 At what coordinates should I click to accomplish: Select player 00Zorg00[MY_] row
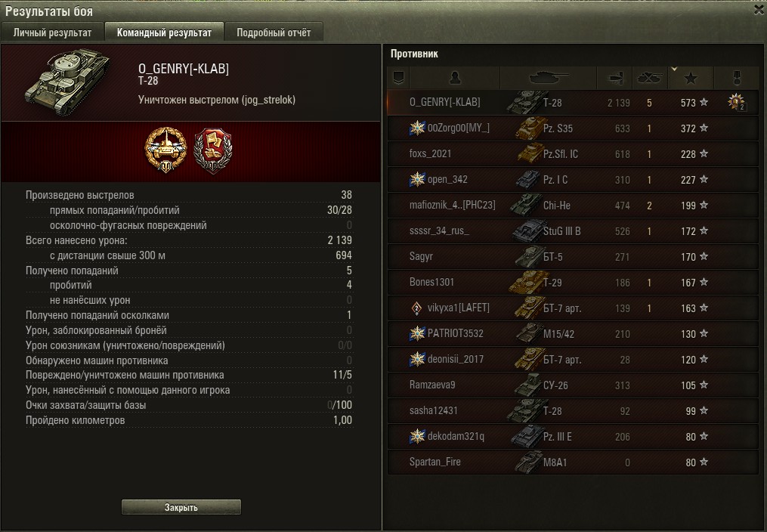coord(573,128)
